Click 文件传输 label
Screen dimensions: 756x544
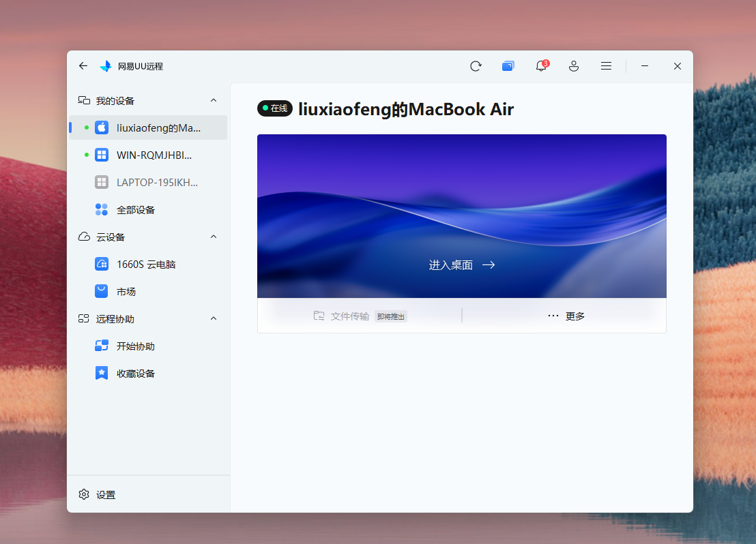tap(349, 316)
